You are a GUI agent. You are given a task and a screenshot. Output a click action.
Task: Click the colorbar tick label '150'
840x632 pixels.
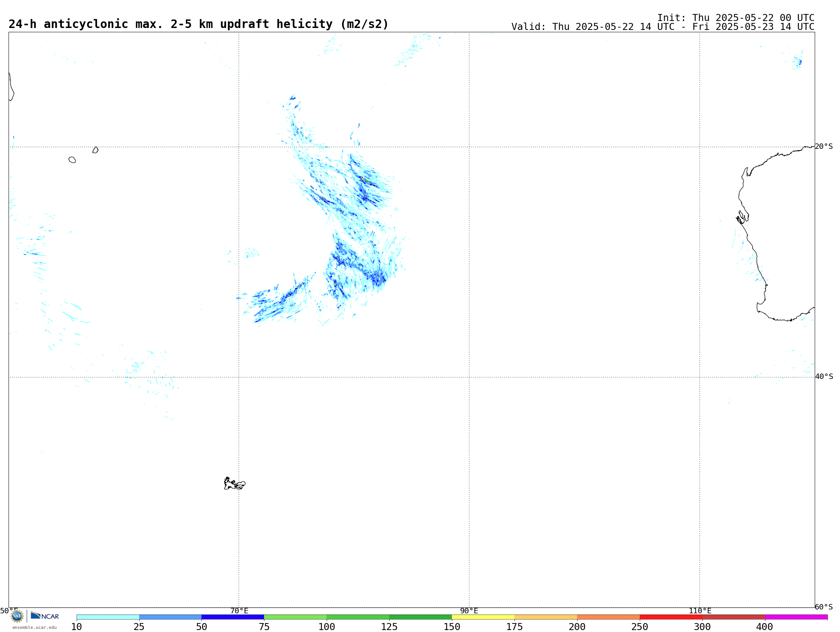pyautogui.click(x=452, y=627)
